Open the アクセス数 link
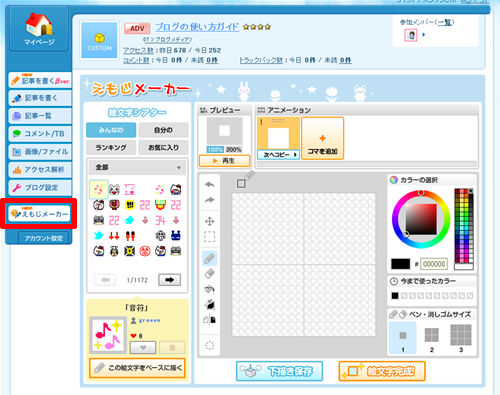 point(138,50)
